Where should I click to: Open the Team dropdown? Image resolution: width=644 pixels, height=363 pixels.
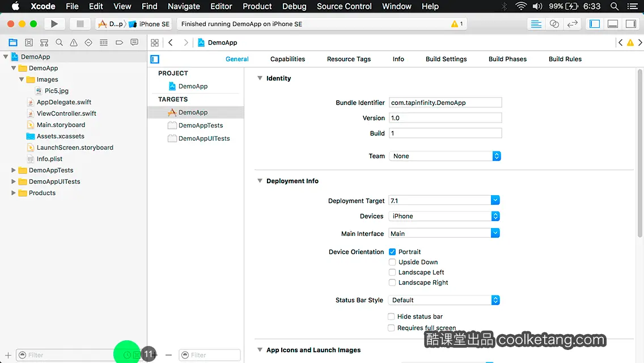point(445,156)
